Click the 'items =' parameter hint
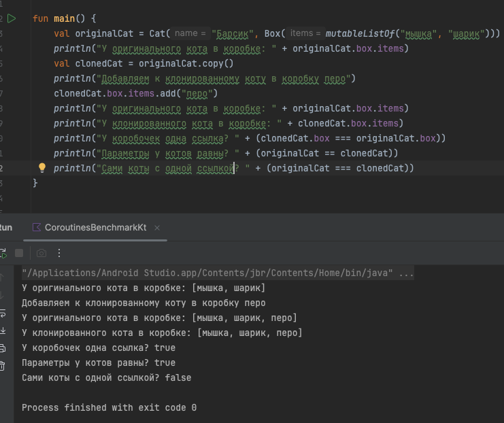The height and width of the screenshot is (423, 504). [x=305, y=33]
